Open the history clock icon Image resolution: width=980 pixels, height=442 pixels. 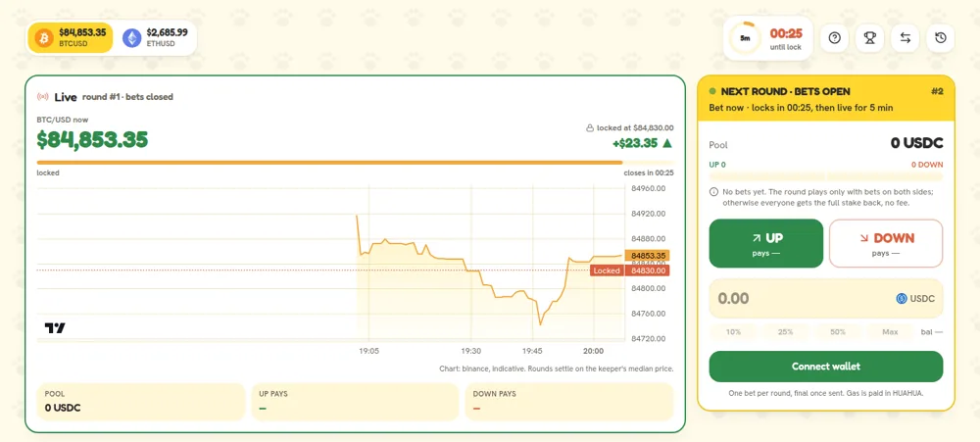pyautogui.click(x=941, y=38)
